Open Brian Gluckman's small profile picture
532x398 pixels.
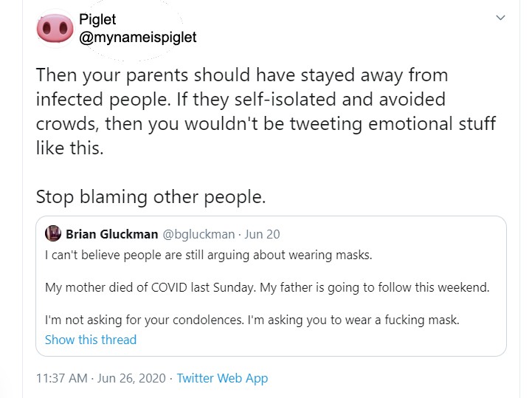coord(52,234)
